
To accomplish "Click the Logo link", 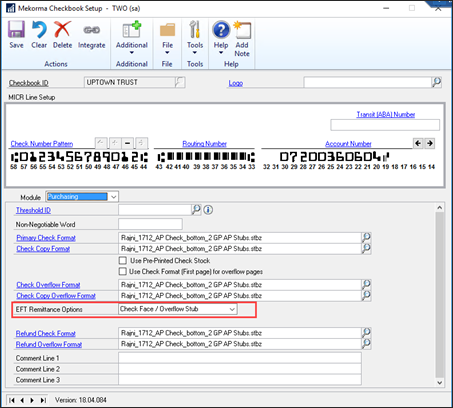I will [x=236, y=83].
